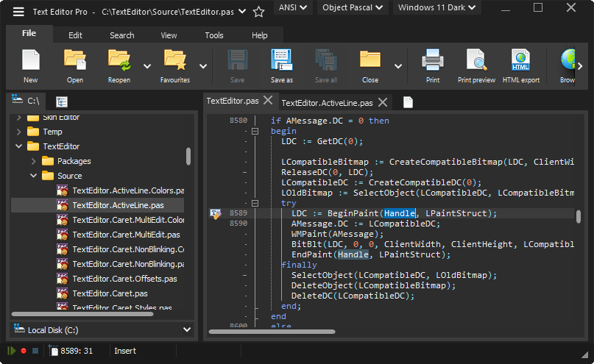This screenshot has width=594, height=364.
Task: Collapse the 'try' block fold marker
Action: click(255, 203)
